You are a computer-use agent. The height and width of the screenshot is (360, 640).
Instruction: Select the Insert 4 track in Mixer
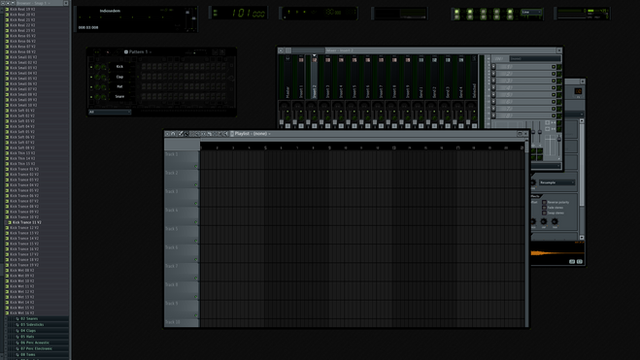[x=341, y=78]
